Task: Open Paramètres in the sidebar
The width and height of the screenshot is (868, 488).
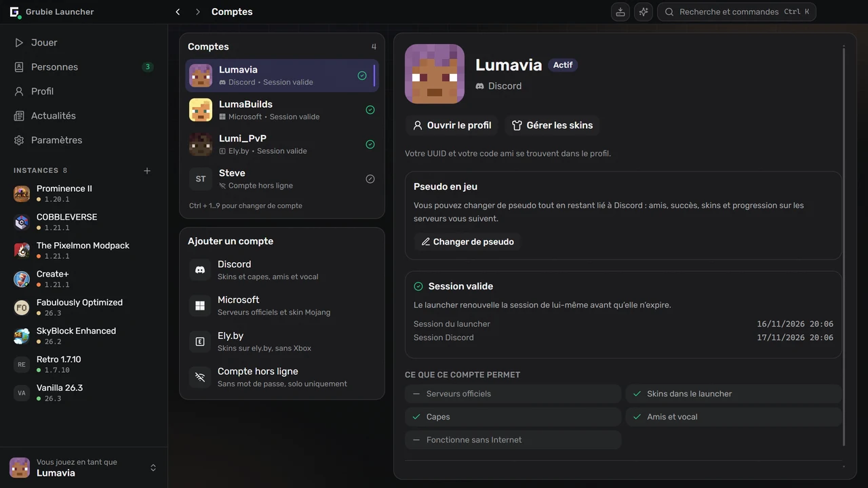Action: point(83,140)
